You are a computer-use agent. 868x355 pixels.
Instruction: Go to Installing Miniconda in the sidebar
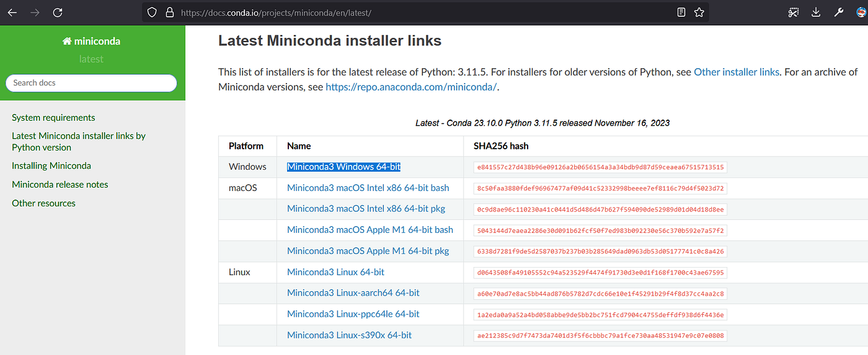[51, 165]
